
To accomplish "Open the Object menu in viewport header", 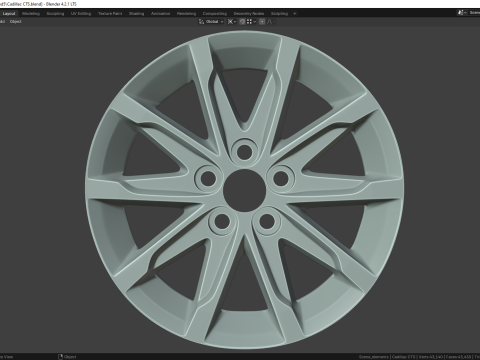I will [15, 22].
